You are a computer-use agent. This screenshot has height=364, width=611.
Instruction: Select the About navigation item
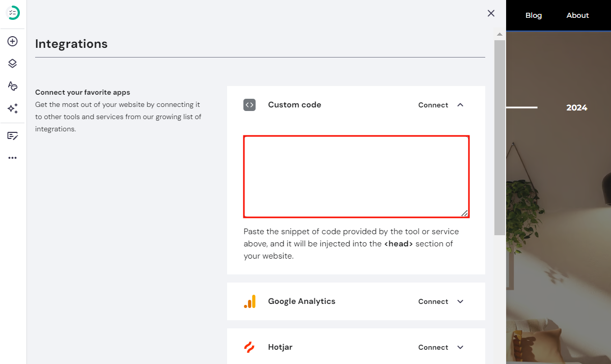coord(577,15)
